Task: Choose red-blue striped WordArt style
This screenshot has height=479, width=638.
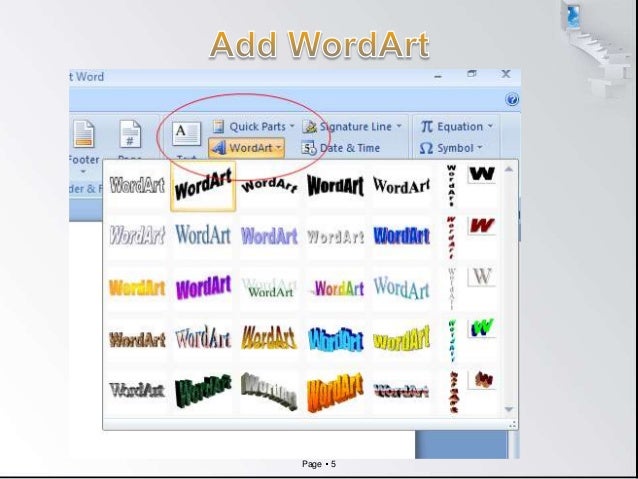Action: point(401,391)
